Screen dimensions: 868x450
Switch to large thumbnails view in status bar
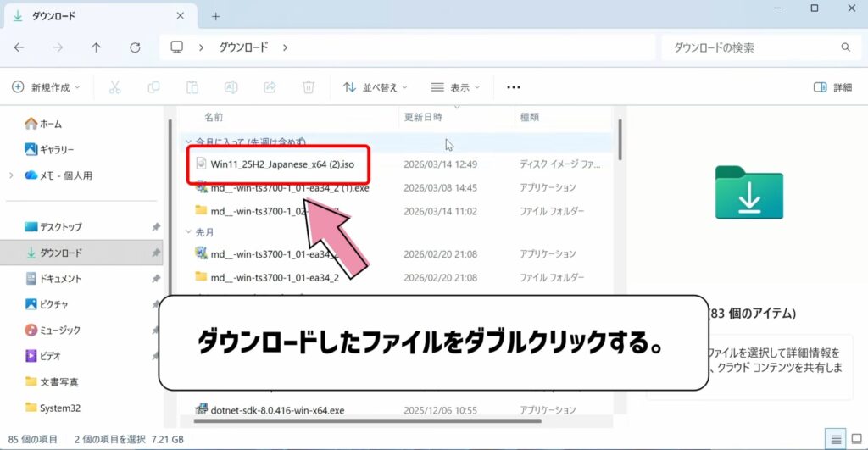[856, 439]
